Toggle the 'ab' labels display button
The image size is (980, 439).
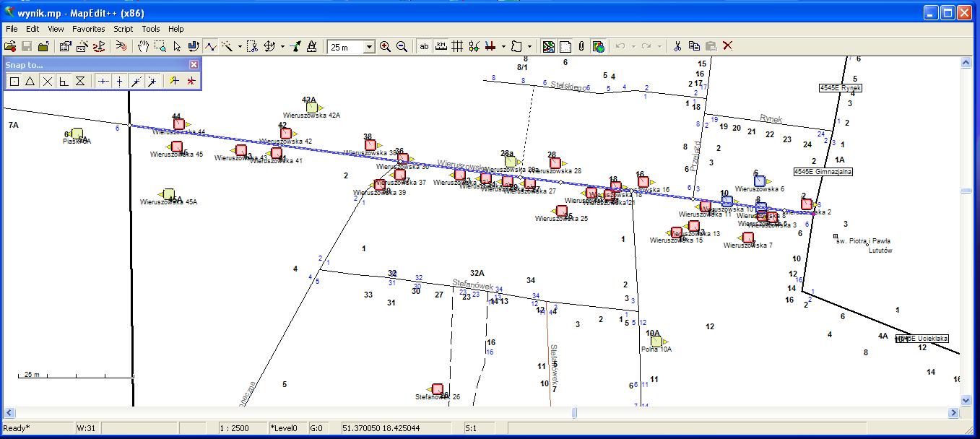[424, 46]
